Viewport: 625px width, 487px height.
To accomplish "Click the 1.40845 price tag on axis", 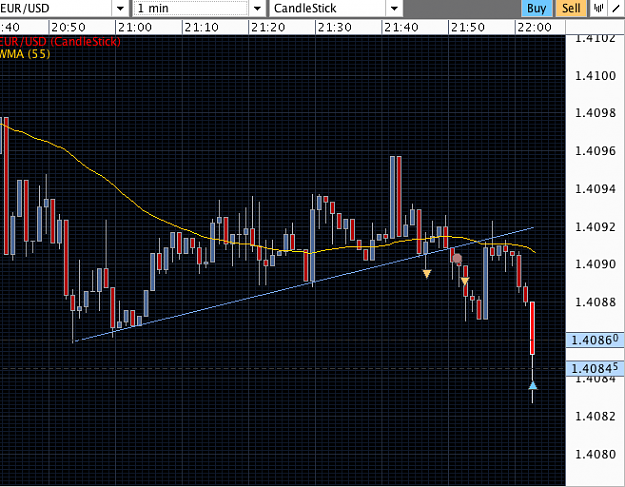I will pos(595,368).
